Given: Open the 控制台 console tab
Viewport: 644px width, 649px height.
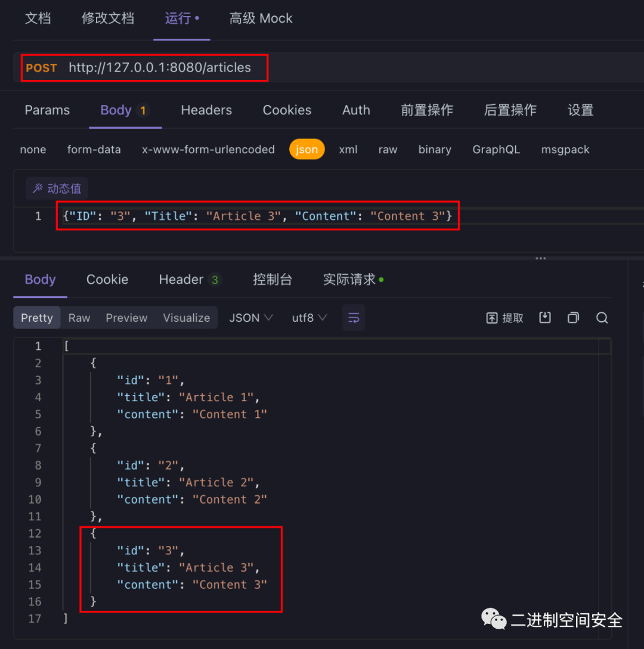Looking at the screenshot, I should click(273, 280).
